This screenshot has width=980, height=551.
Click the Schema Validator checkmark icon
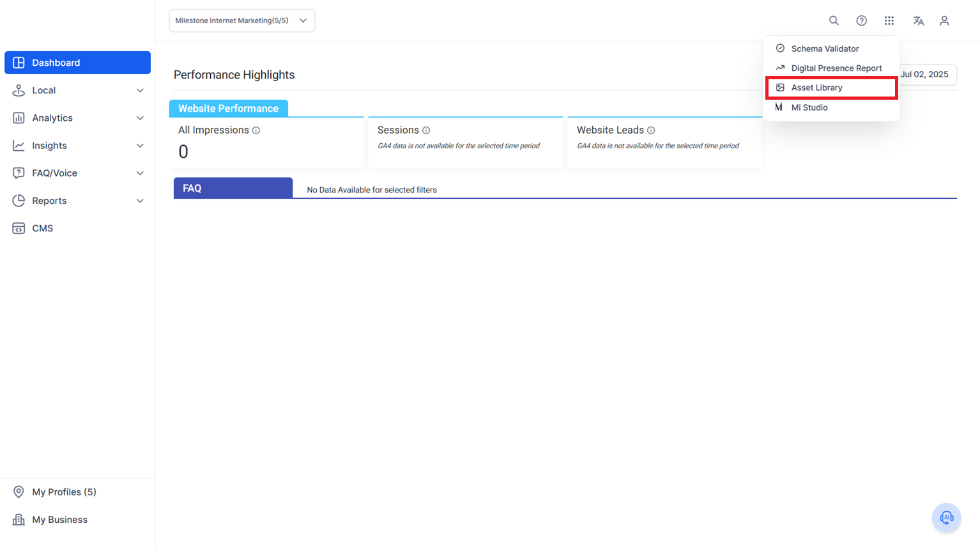[x=780, y=48]
